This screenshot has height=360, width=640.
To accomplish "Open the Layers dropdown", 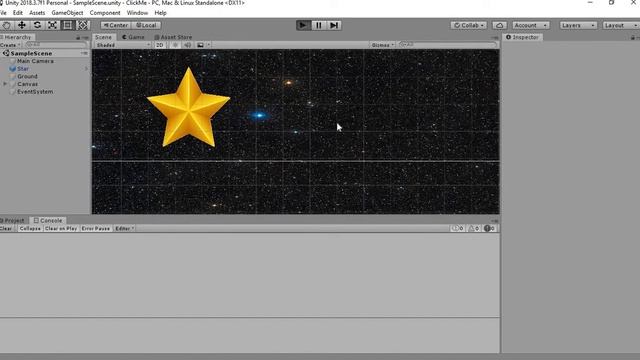I will (x=578, y=25).
